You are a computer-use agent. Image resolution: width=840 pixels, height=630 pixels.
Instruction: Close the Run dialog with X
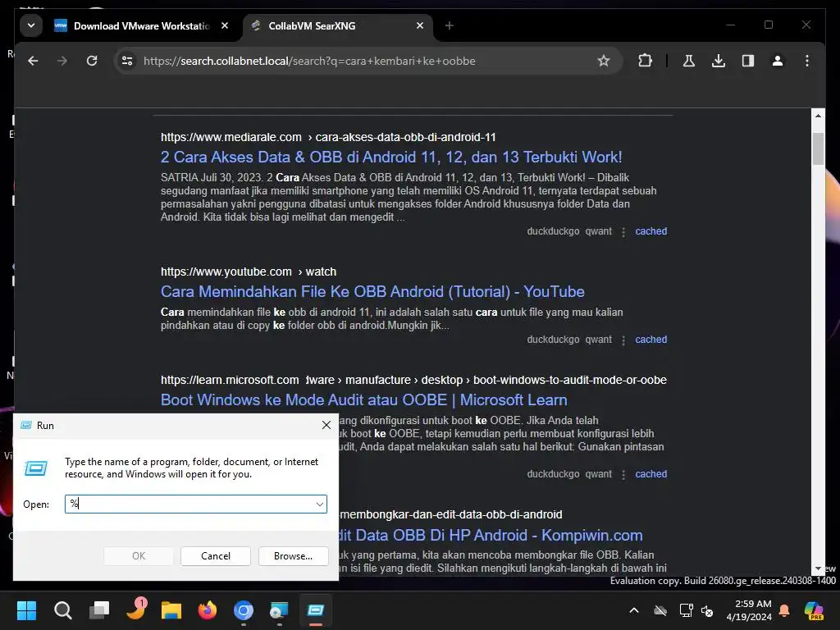pyautogui.click(x=326, y=425)
